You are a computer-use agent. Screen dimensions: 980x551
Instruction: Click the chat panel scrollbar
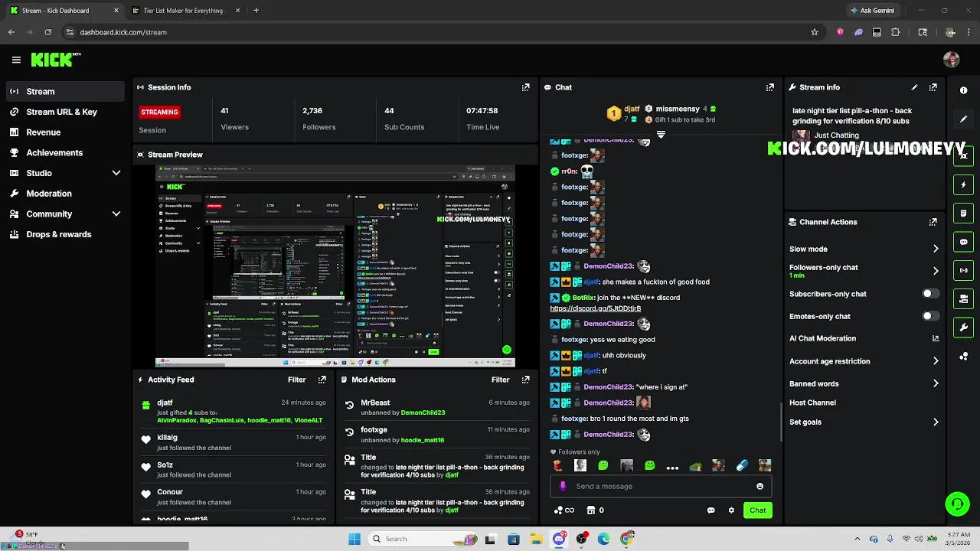point(781,421)
